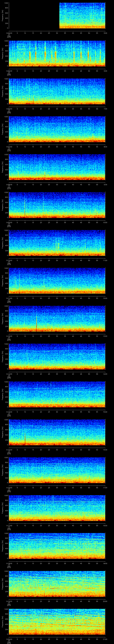
Task: Click the spectrogram panel starting at 9:04:00
Action: click(x=57, y=16)
